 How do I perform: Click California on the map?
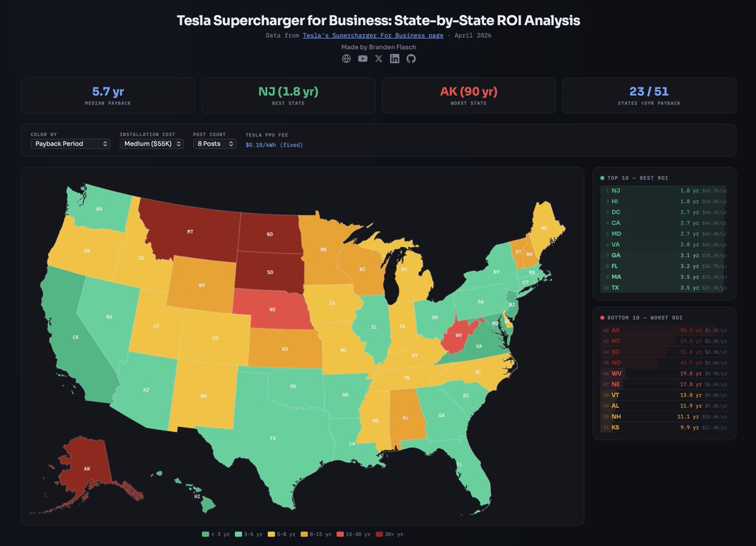point(76,337)
